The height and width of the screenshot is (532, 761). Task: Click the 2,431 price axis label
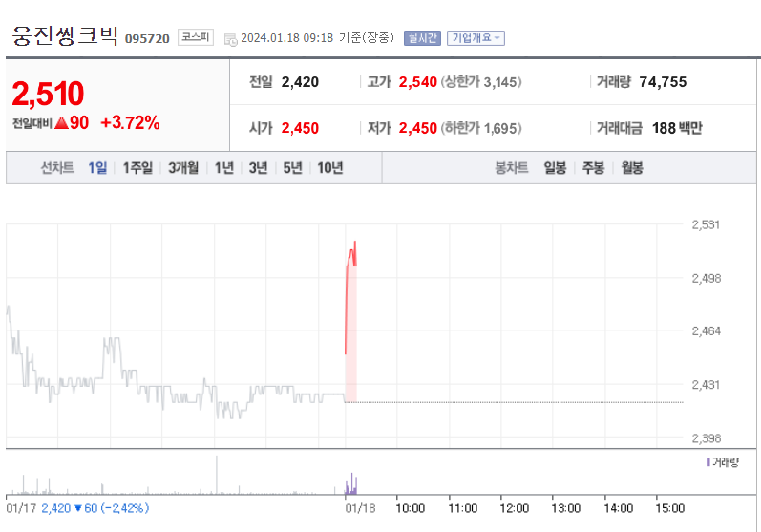(x=707, y=385)
